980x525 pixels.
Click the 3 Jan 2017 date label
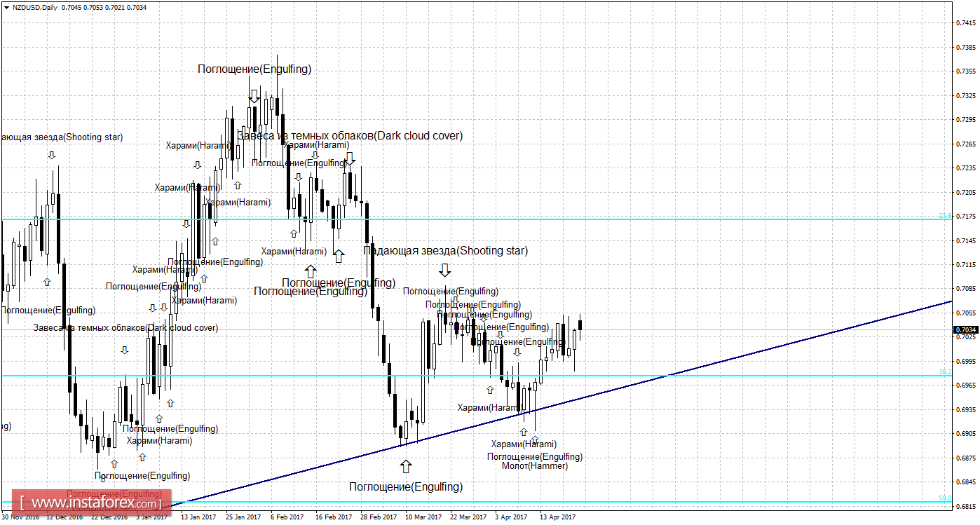(x=152, y=517)
